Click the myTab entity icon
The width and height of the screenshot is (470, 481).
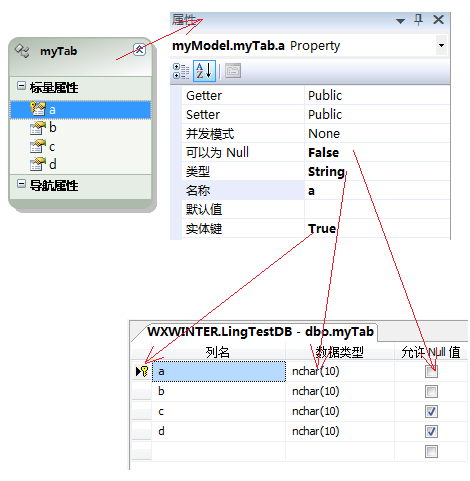(22, 51)
